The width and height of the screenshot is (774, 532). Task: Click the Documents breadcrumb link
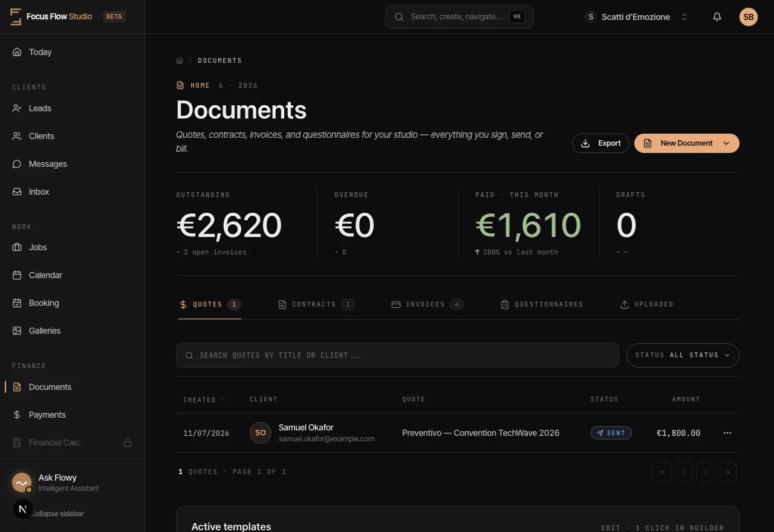tap(220, 60)
